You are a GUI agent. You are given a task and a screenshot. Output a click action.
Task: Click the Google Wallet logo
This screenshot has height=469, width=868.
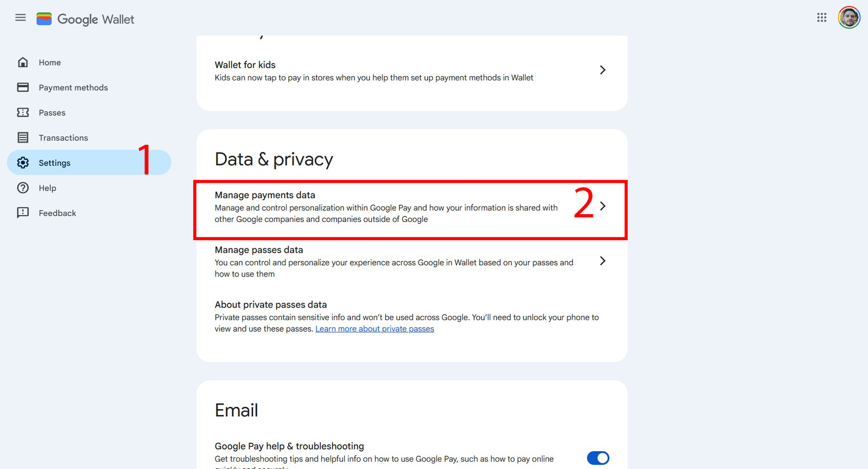85,19
